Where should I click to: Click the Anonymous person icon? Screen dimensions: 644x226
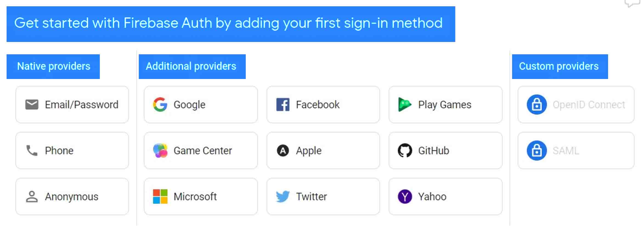[x=32, y=196]
